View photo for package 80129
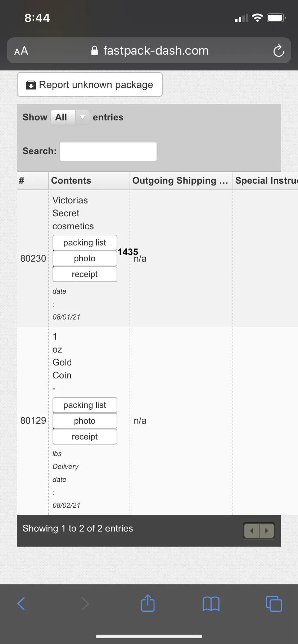Image resolution: width=298 pixels, height=644 pixels. point(85,421)
